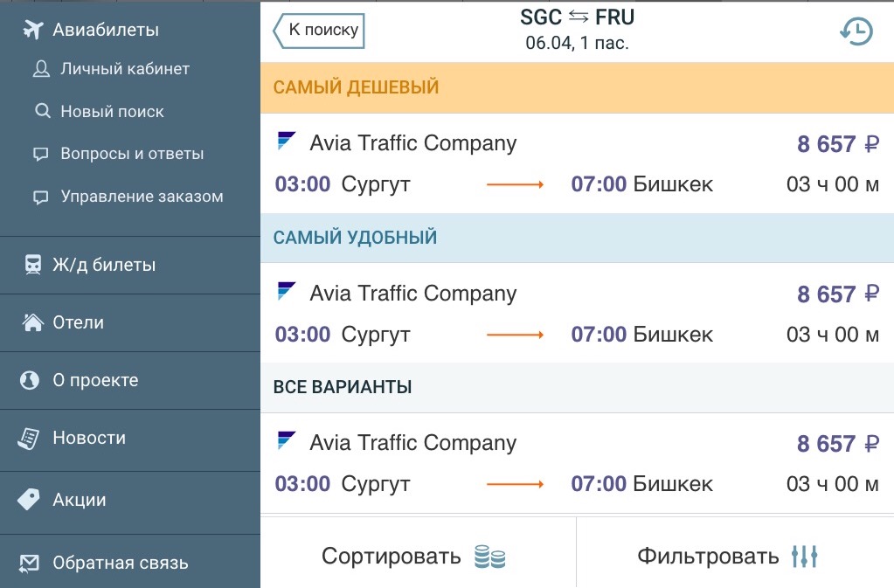Click the price tag icon for Акции

pos(30,500)
